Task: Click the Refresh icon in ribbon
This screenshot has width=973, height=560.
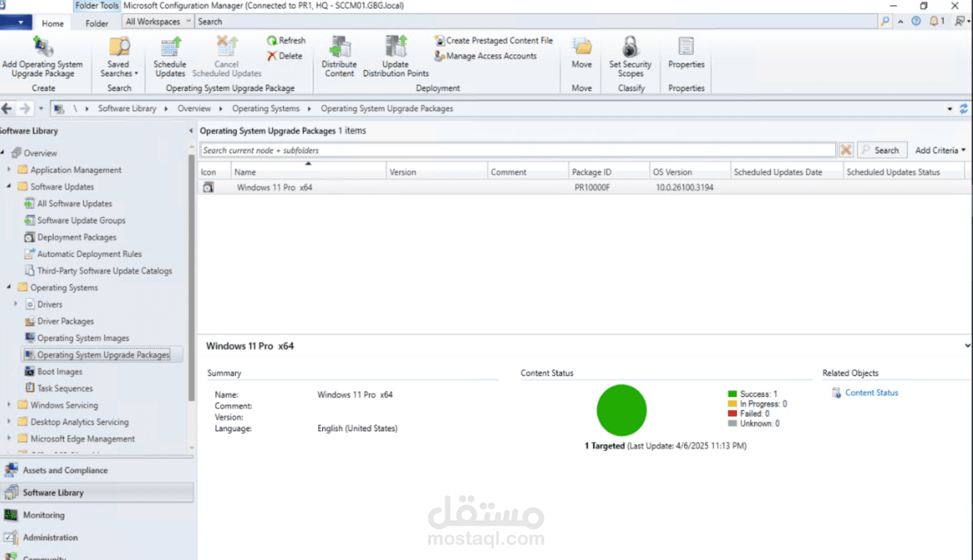Action: point(272,40)
